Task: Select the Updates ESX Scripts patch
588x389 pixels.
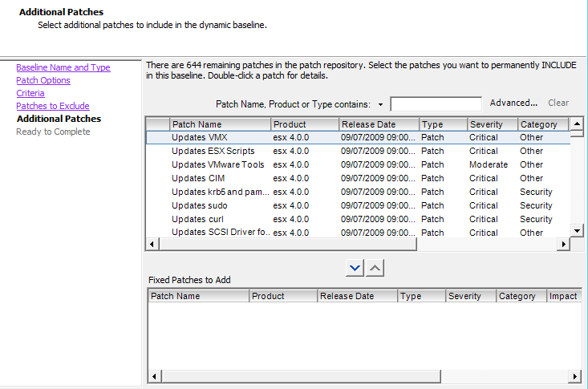Action: (x=358, y=151)
